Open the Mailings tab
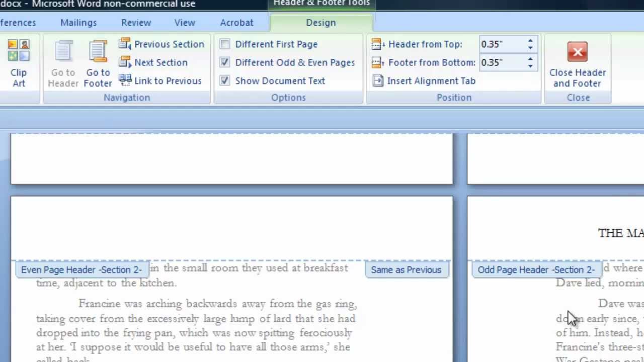Viewport: 644px width, 362px height. tap(78, 23)
